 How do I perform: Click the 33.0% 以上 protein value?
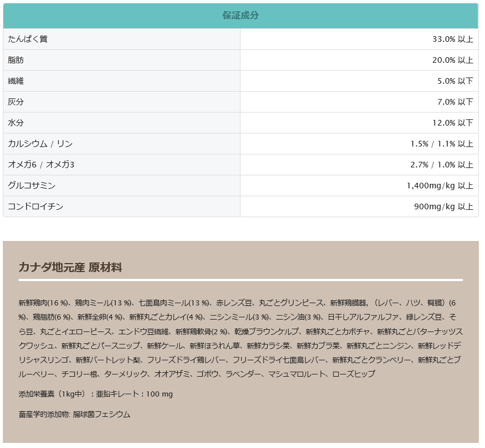click(x=452, y=39)
